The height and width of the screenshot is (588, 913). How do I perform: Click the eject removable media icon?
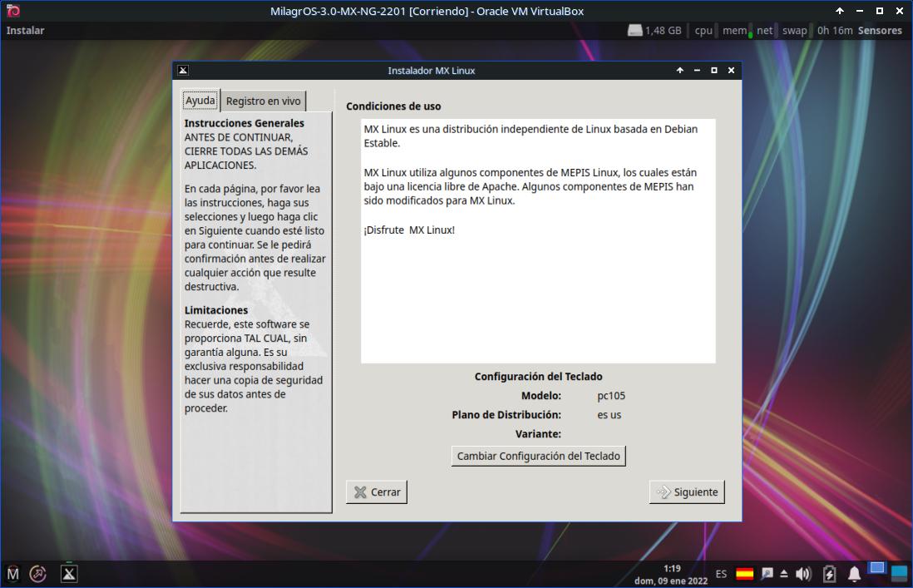(784, 574)
